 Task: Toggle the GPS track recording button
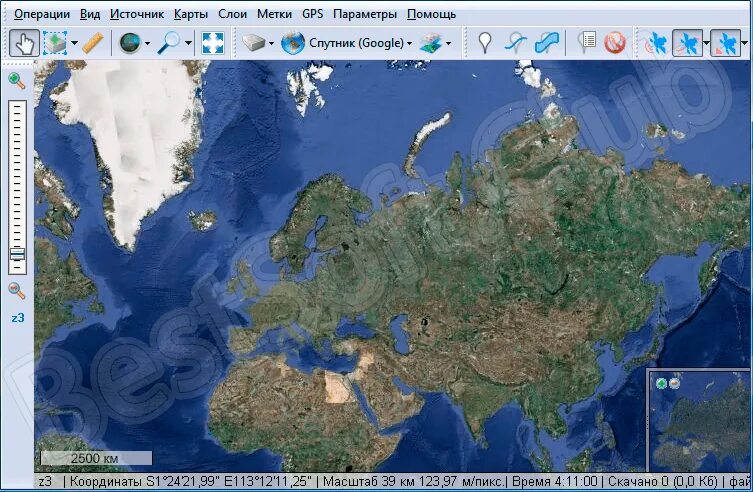coord(687,43)
